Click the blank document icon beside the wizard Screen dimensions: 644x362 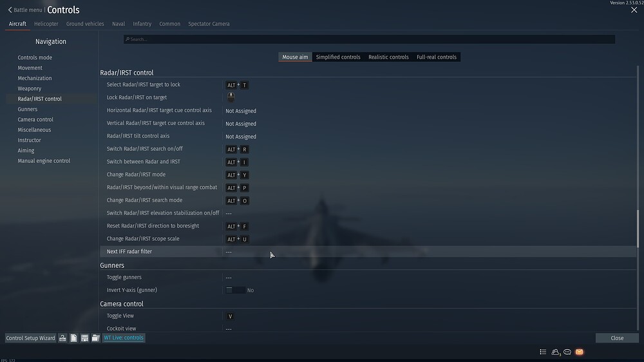[74, 338]
